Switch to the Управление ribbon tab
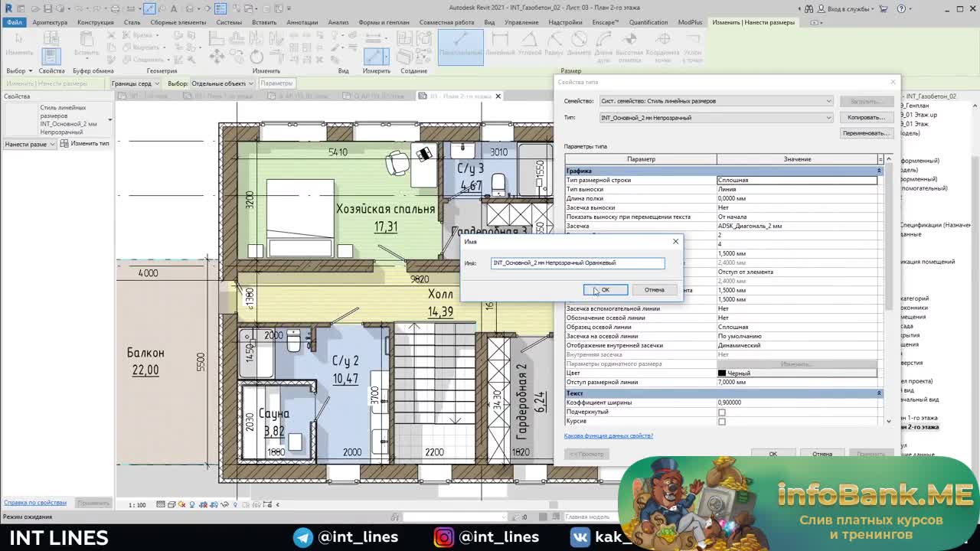The width and height of the screenshot is (980, 551). click(x=521, y=22)
